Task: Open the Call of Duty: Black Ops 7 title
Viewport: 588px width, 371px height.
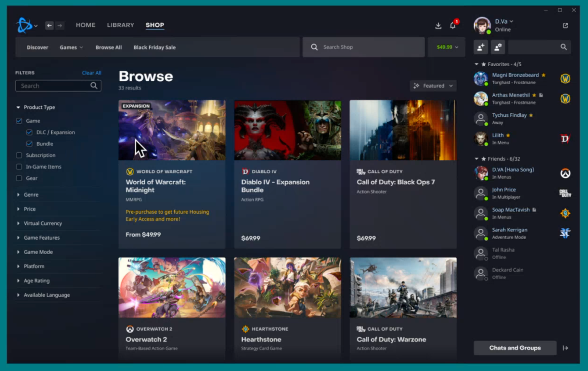Action: pos(396,182)
